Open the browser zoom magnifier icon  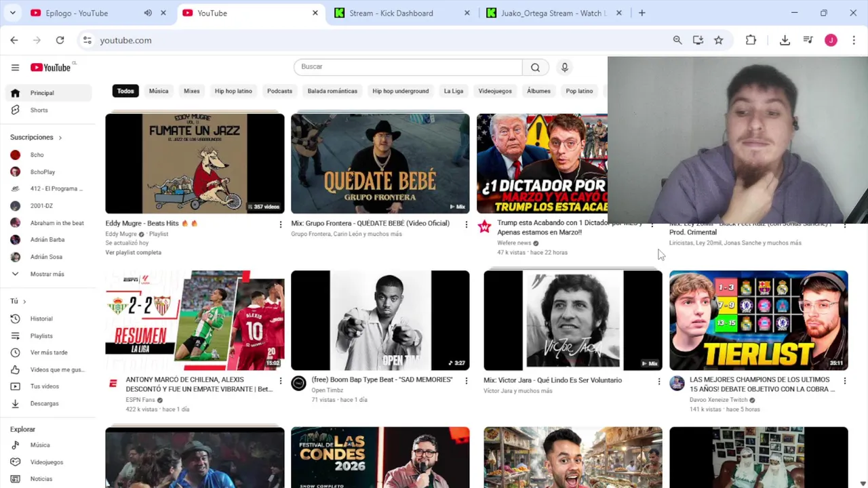pos(677,40)
